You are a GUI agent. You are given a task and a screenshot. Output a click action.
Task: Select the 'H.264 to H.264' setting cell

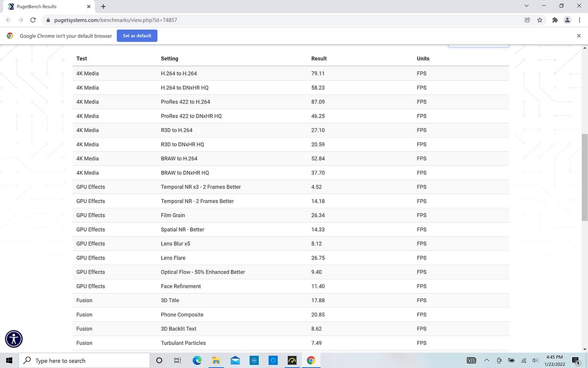tap(179, 74)
